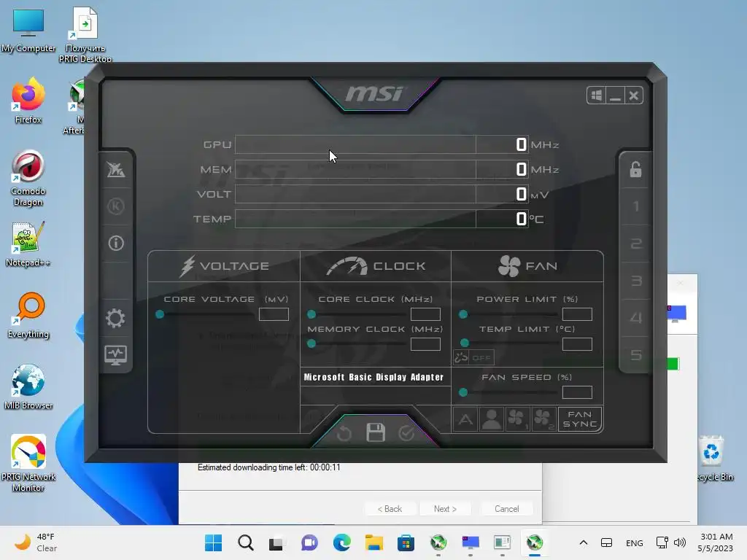
Task: Open the Windows Start menu
Action: 213,542
